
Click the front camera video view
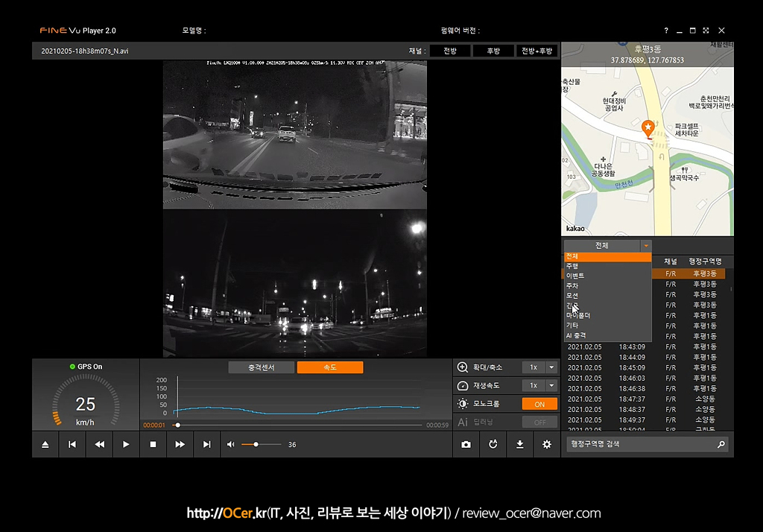(x=295, y=135)
